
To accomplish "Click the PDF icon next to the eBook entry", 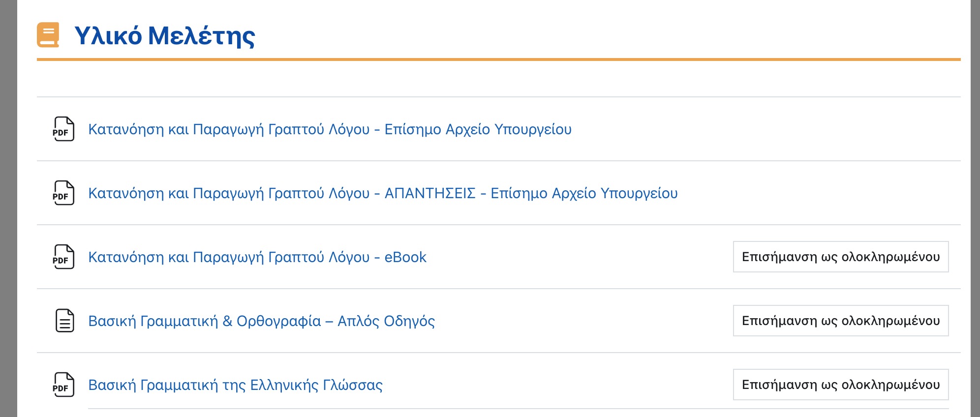I will (63, 257).
